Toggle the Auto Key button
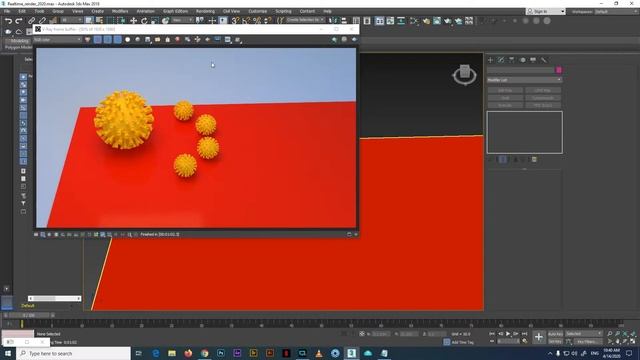This screenshot has height=360, width=640. point(555,334)
